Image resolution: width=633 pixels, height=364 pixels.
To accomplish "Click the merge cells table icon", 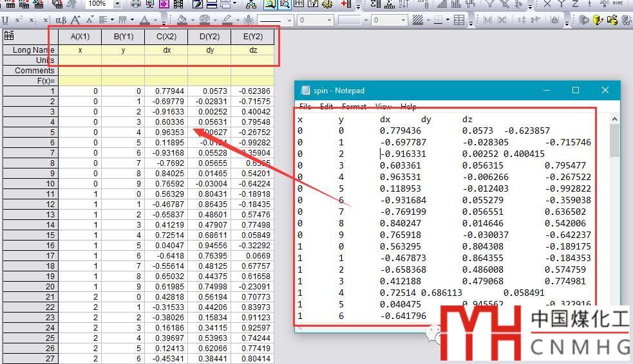I will (459, 20).
